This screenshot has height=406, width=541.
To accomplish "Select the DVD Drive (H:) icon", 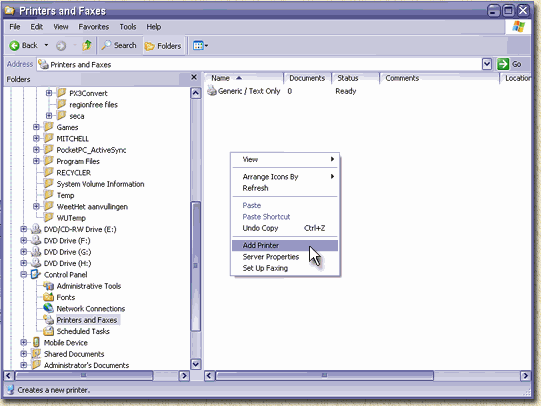I will [x=36, y=263].
